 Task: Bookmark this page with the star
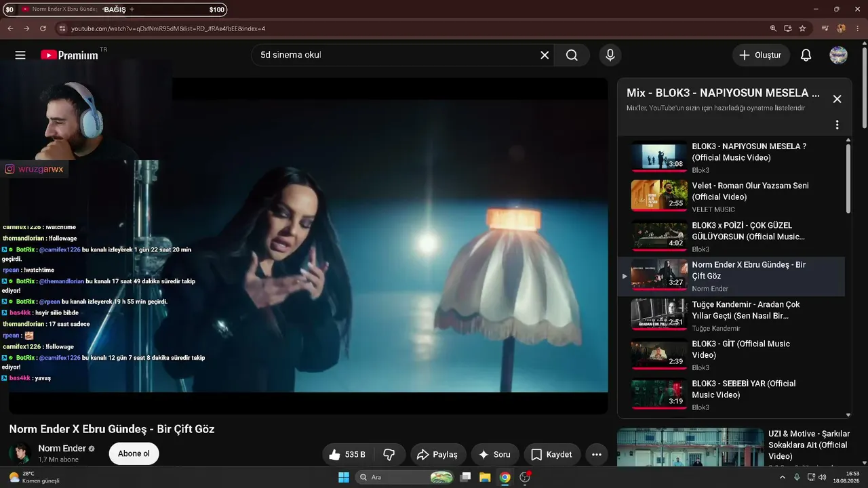[802, 28]
